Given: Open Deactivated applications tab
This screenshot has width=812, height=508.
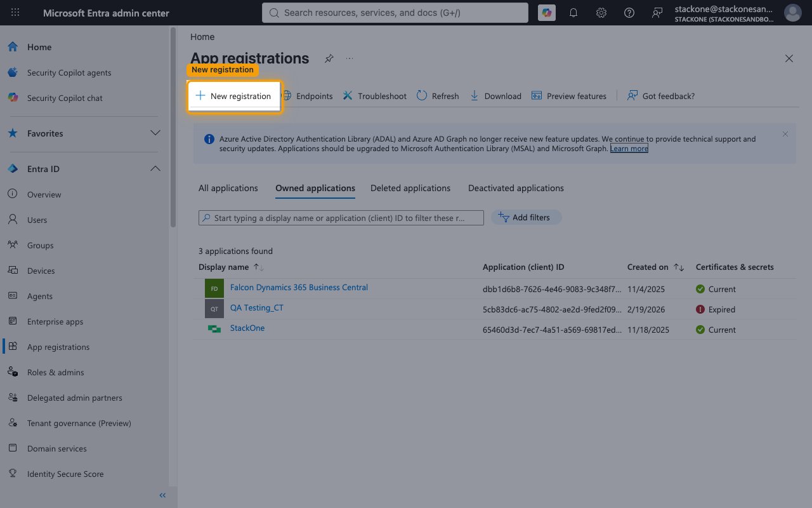Looking at the screenshot, I should coord(516,188).
